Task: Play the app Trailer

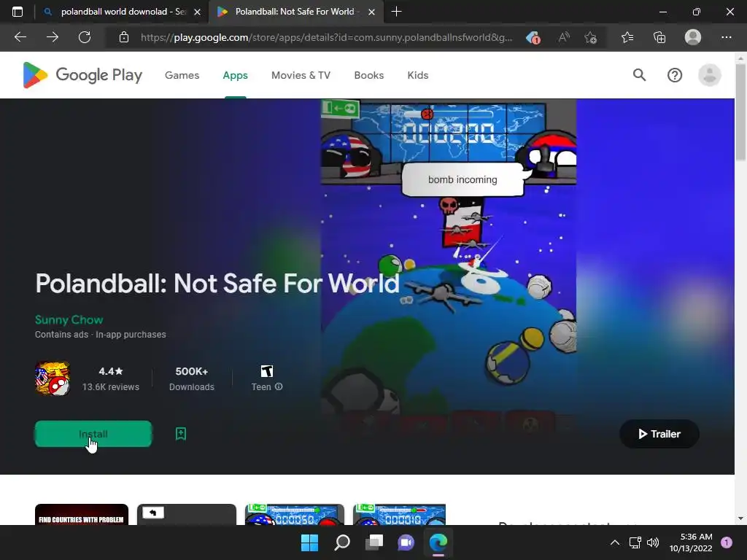Action: point(659,434)
